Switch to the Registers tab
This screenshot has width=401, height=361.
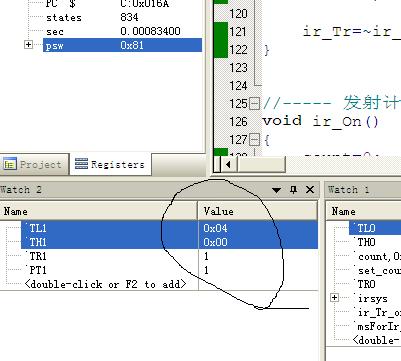[110, 164]
